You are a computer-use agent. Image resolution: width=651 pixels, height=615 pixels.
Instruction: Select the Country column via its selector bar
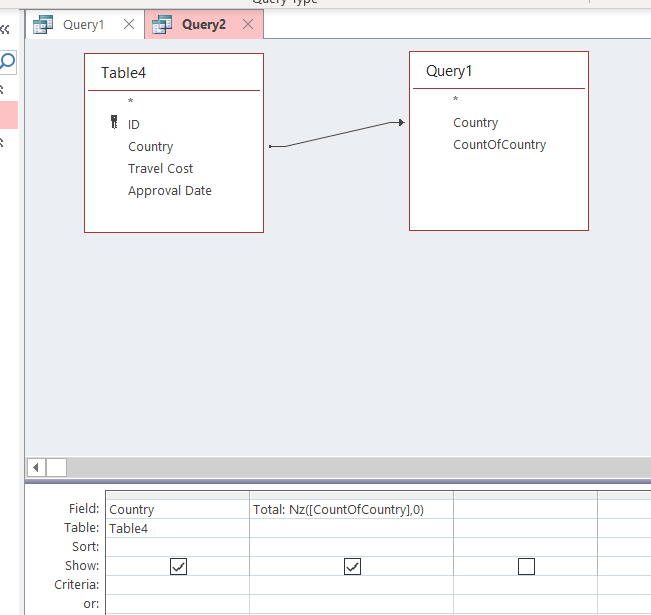pyautogui.click(x=178, y=495)
